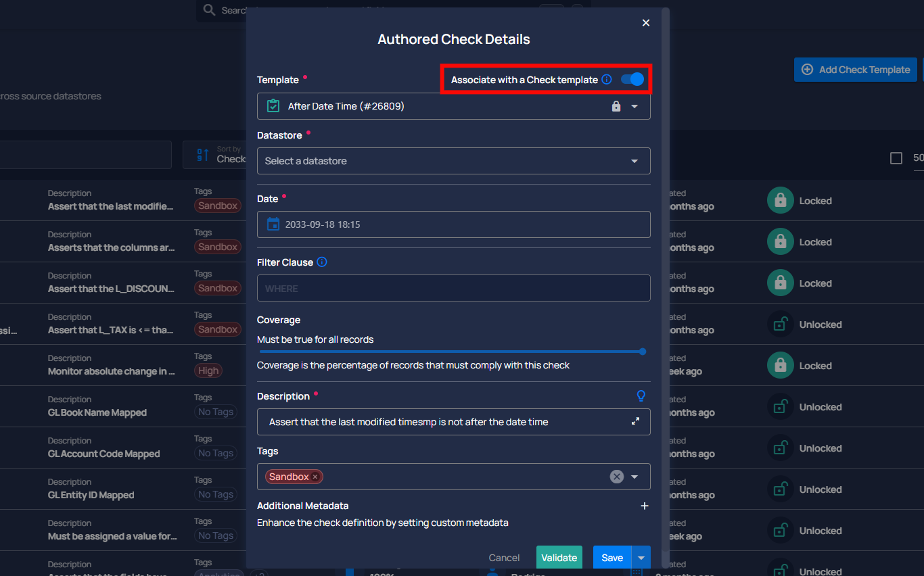The height and width of the screenshot is (576, 924).
Task: Disable the Associate with a Check template switch
Action: tap(632, 79)
